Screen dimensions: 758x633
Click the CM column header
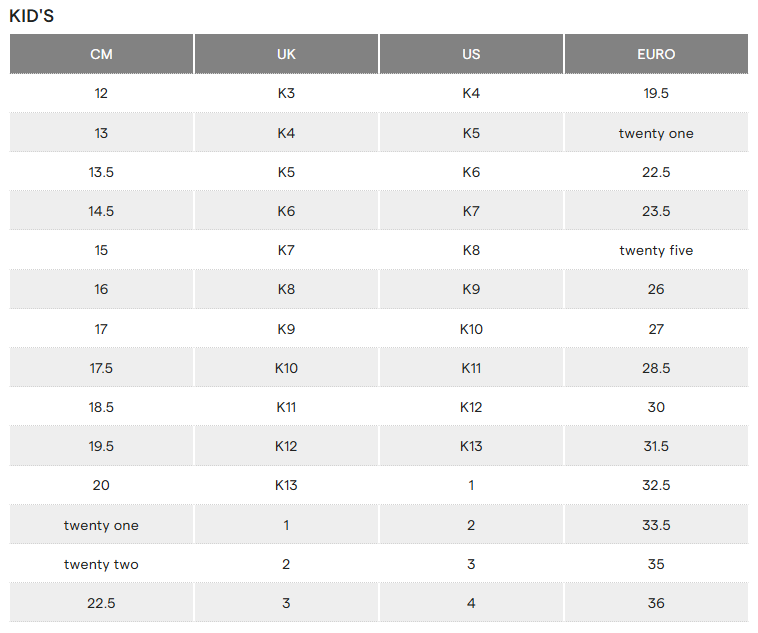(101, 54)
